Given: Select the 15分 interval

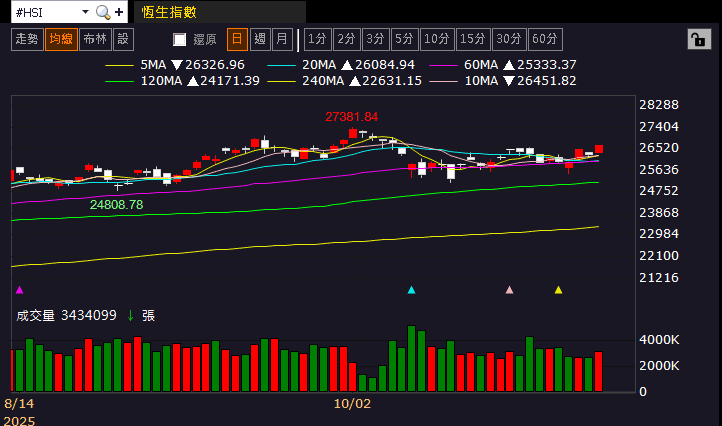Looking at the screenshot, I should pyautogui.click(x=473, y=39).
